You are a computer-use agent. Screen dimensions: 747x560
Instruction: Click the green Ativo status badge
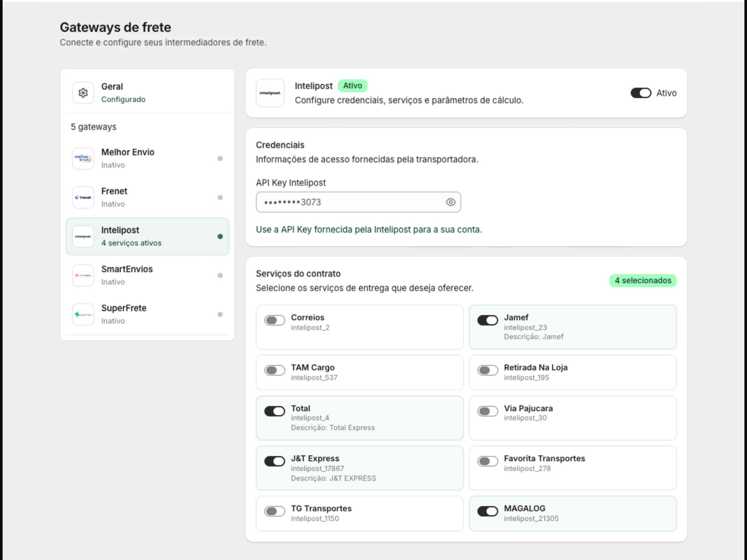pos(353,86)
